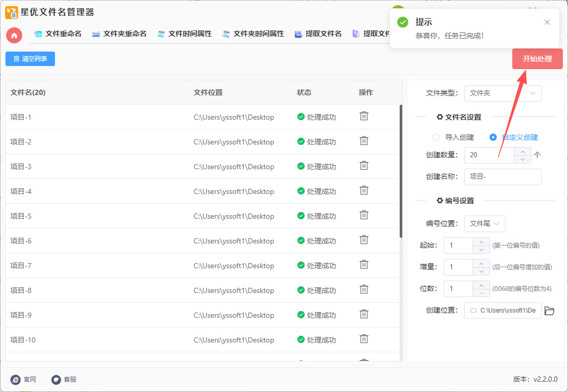Select the 导入创建 radio button
568x392 pixels.
pos(436,137)
